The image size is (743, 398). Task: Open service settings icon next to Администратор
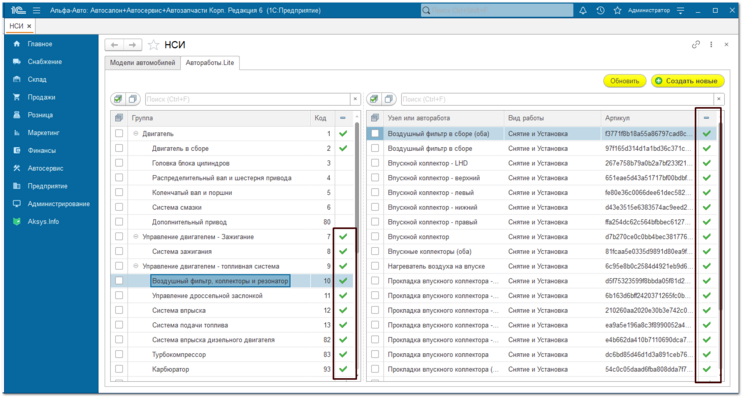pyautogui.click(x=680, y=10)
